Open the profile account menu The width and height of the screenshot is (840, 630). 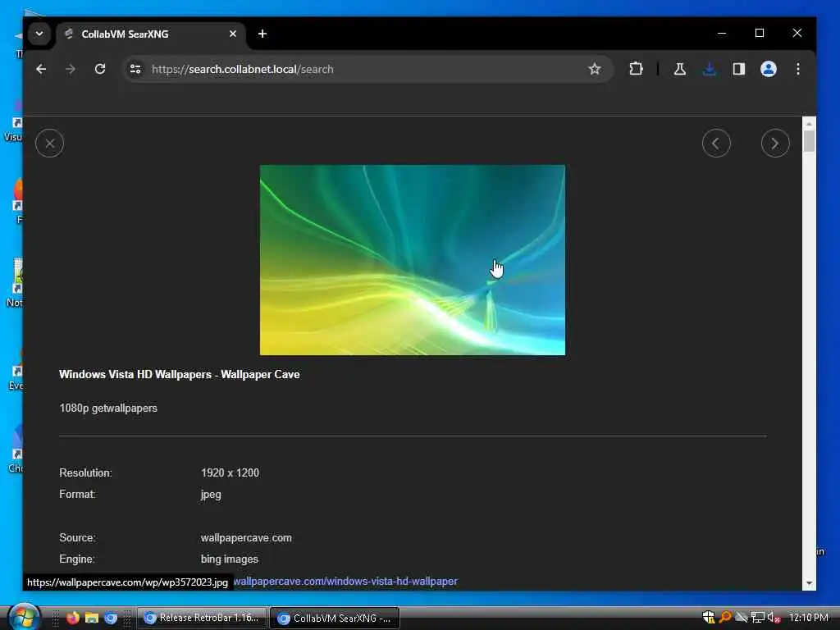768,69
